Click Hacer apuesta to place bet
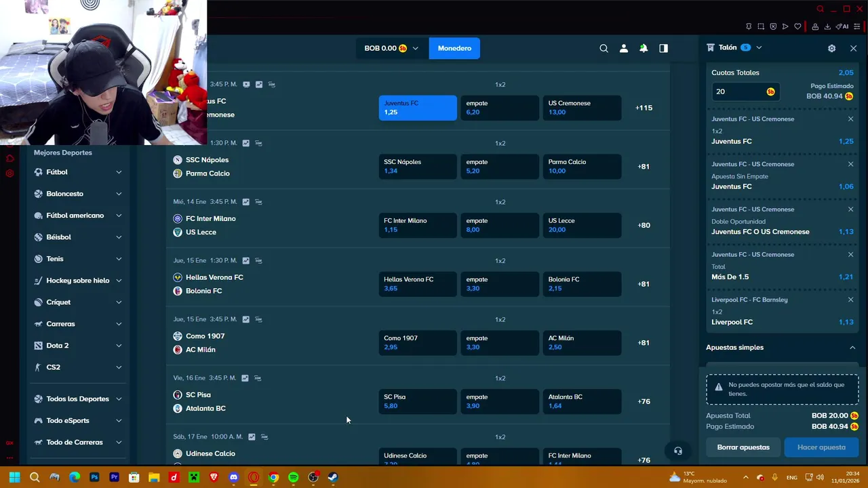 coord(821,447)
